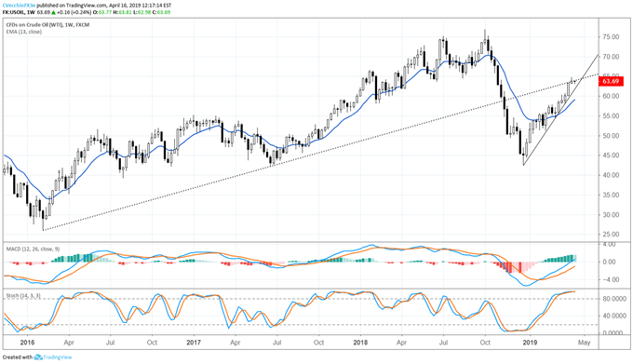The image size is (633, 364).
Task: Click the MACD (12, 26, close, 9) label
Action: 33,249
